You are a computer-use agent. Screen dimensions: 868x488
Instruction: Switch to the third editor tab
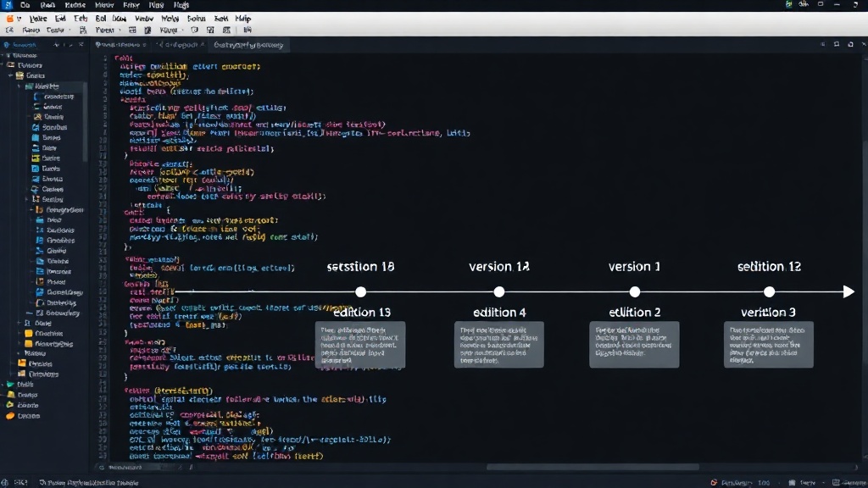click(248, 45)
